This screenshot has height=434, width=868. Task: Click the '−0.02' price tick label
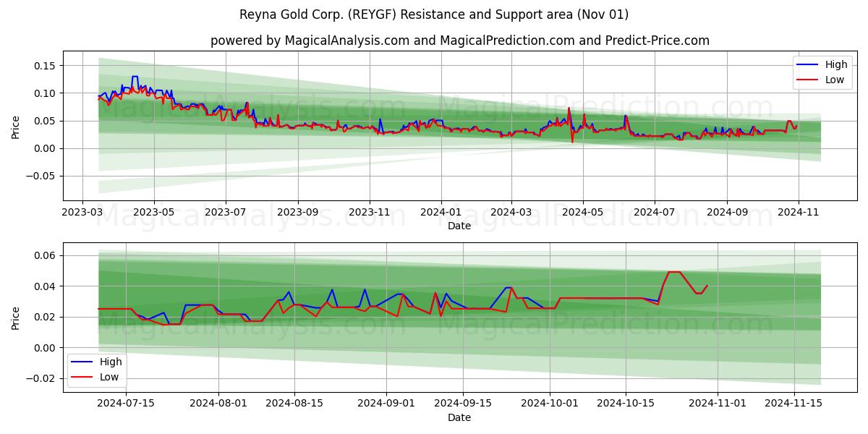[x=42, y=378]
